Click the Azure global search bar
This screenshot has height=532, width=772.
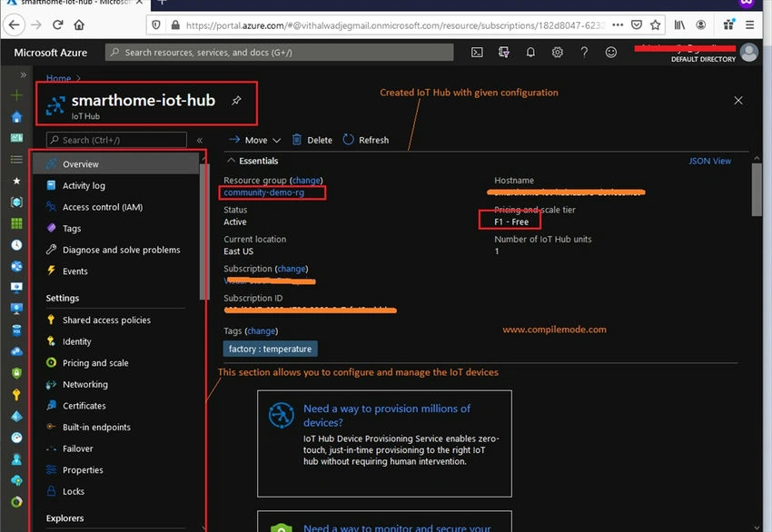[279, 52]
